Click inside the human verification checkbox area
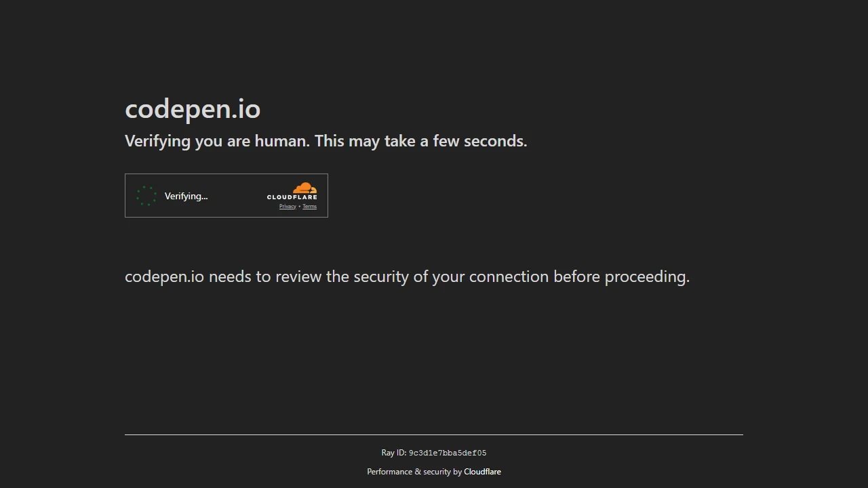Image resolution: width=868 pixels, height=488 pixels. coord(146,195)
